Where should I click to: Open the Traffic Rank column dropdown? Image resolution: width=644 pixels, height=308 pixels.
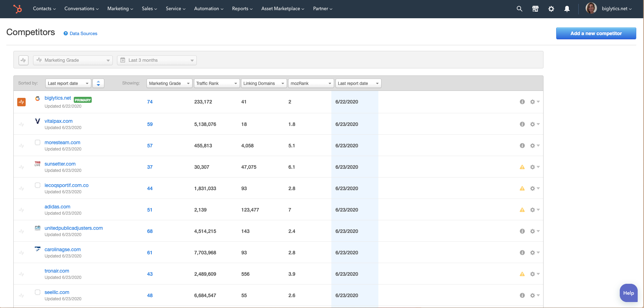point(216,83)
